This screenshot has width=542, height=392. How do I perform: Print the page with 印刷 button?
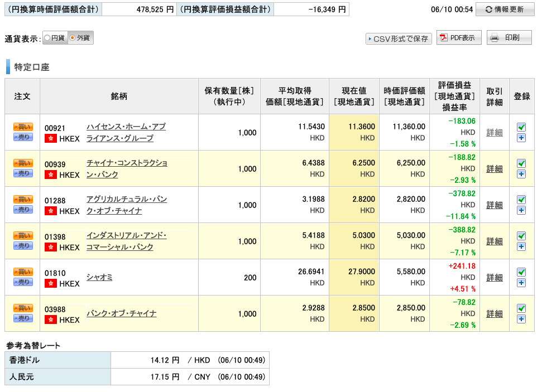509,38
